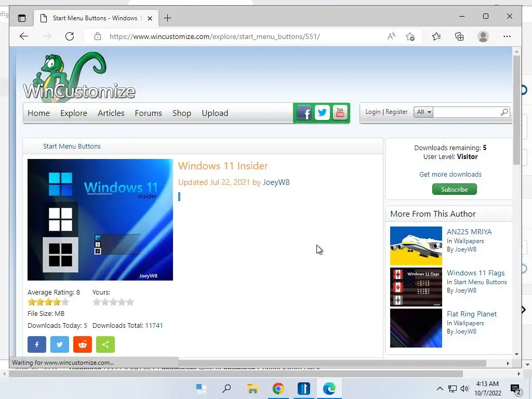Reload the page with refresh icon
The image size is (532, 399).
(x=70, y=36)
